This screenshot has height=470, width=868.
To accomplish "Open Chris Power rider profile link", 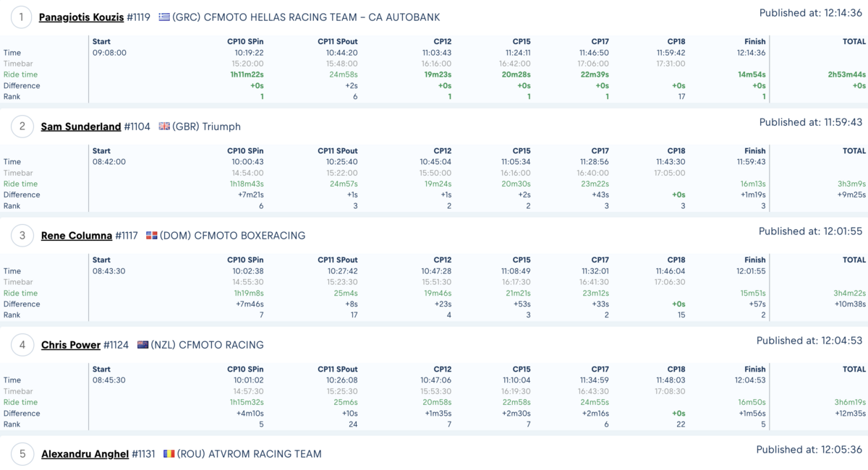I will [x=71, y=345].
